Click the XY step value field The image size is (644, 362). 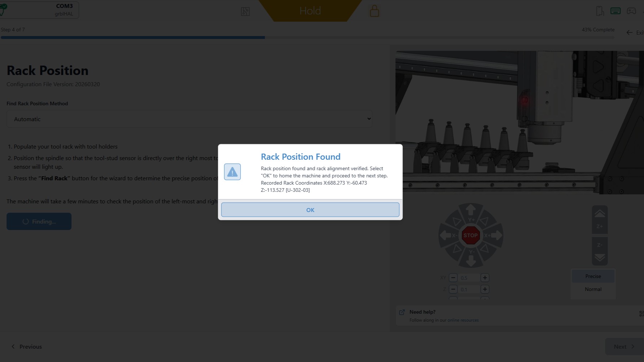469,278
